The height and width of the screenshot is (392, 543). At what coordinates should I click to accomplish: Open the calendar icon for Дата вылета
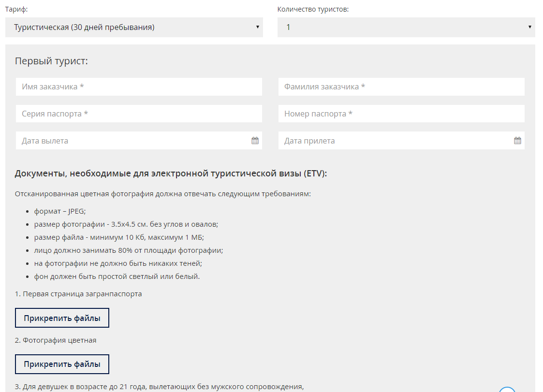pyautogui.click(x=255, y=141)
